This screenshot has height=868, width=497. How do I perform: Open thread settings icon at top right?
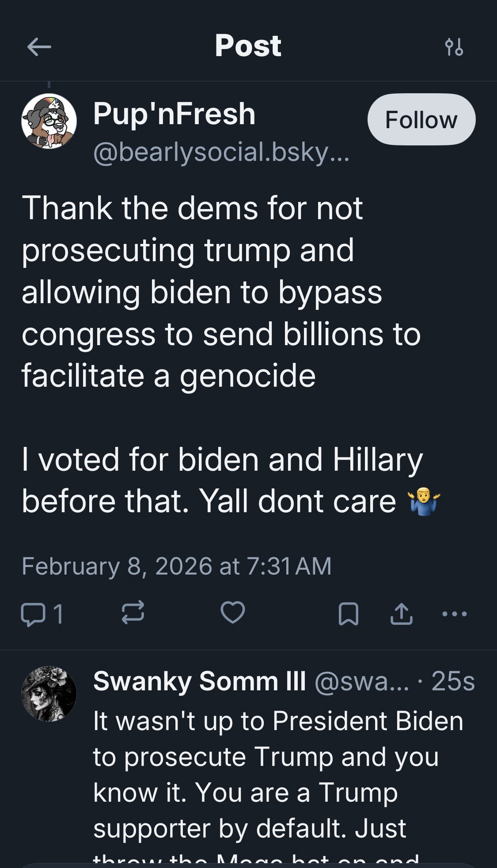pos(454,47)
